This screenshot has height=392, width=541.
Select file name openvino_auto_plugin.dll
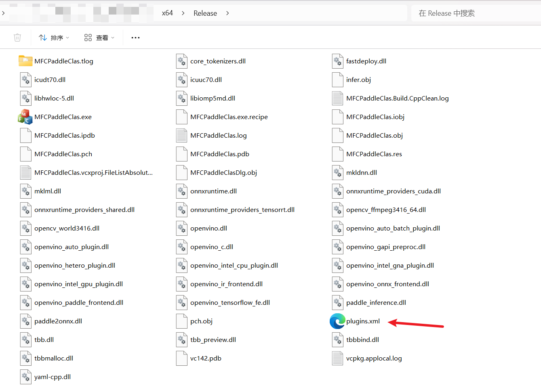tap(72, 247)
